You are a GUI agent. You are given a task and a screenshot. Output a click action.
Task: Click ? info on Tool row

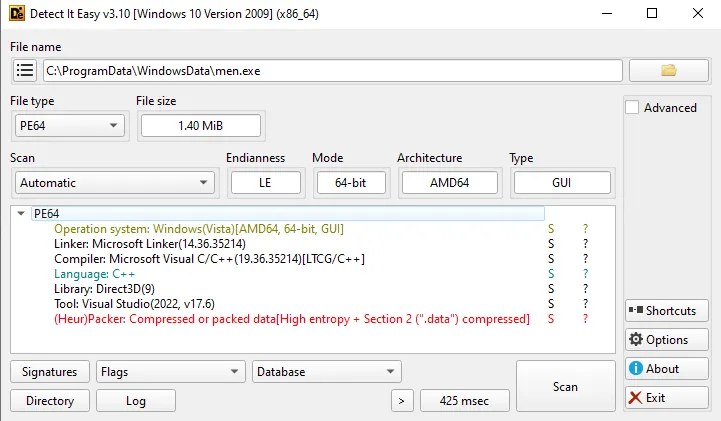[585, 304]
